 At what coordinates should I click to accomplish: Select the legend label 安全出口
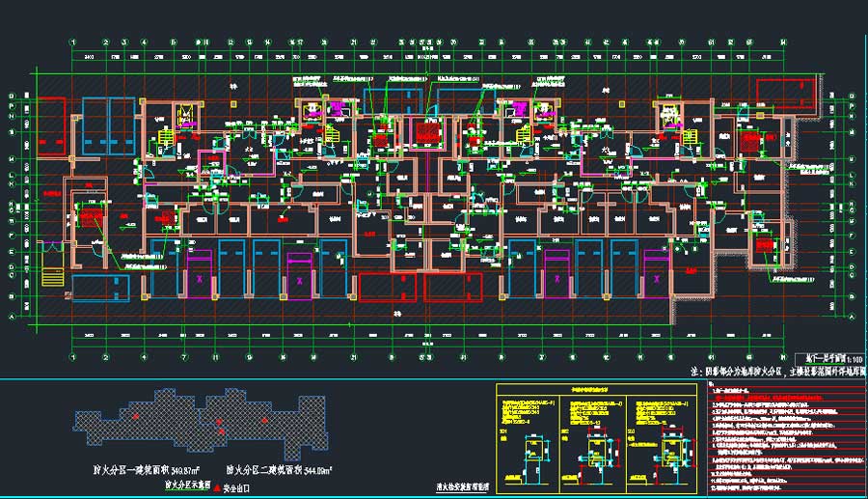click(236, 488)
